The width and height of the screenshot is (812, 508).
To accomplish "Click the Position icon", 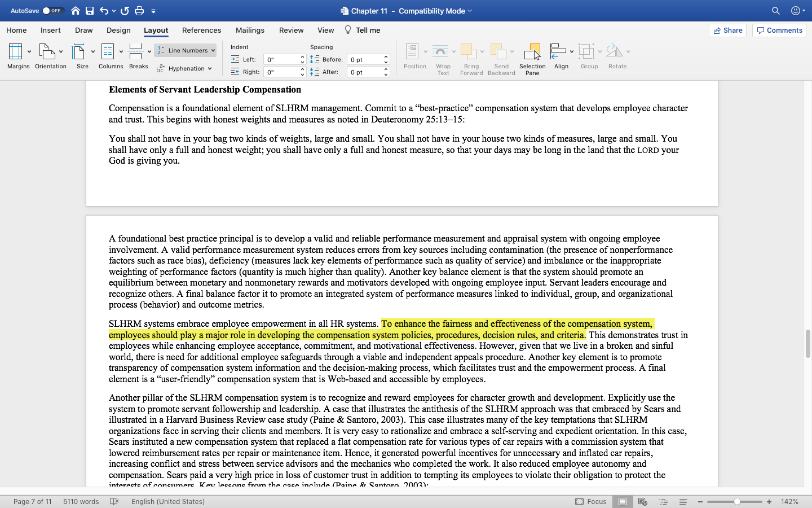I will (x=412, y=51).
